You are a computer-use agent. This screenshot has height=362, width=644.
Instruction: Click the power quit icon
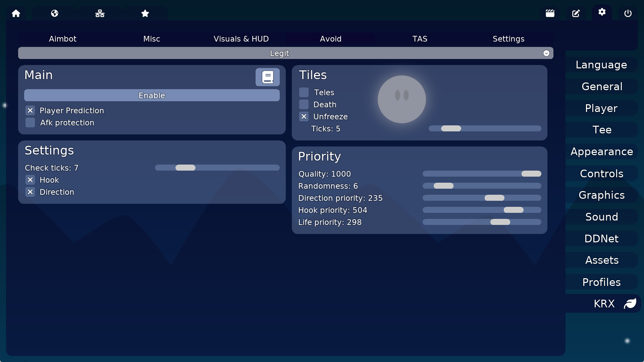tap(628, 13)
